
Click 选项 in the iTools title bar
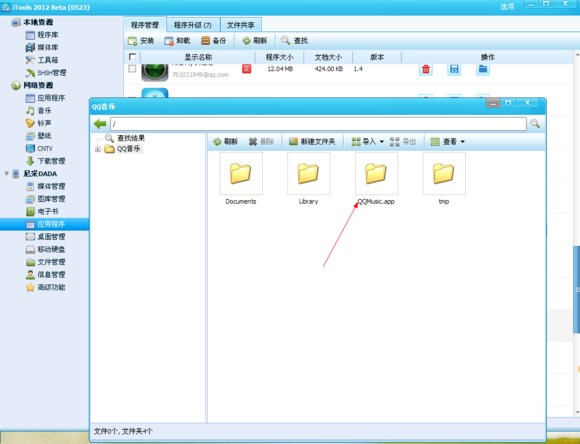pos(507,7)
